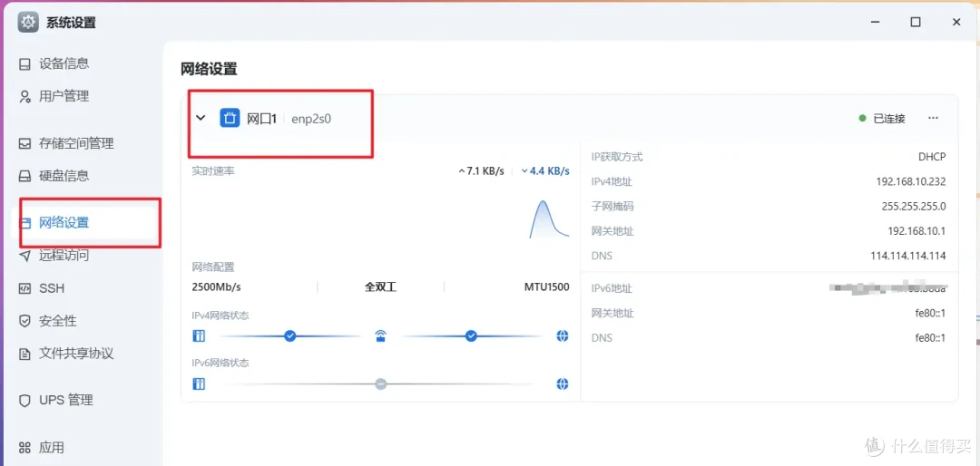Click the router icon in IPv4网络状态

(380, 336)
